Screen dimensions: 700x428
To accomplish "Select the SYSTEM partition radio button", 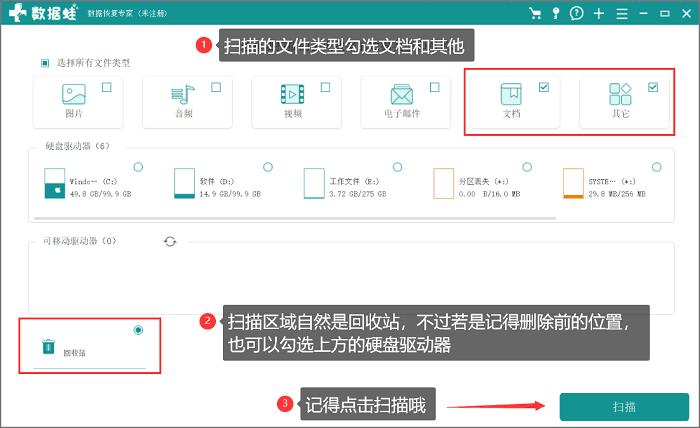I will click(657, 167).
